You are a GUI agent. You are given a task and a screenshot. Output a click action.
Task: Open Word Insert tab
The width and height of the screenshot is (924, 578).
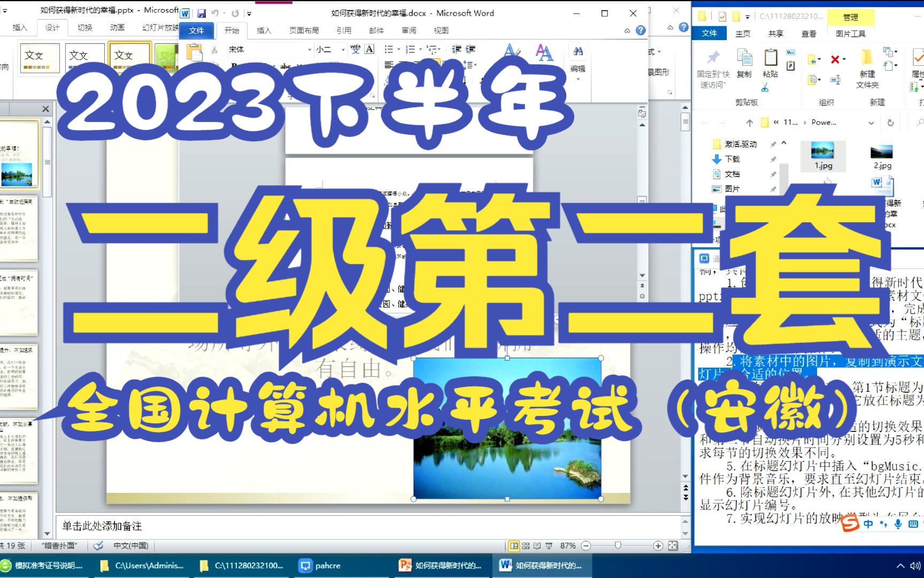264,31
